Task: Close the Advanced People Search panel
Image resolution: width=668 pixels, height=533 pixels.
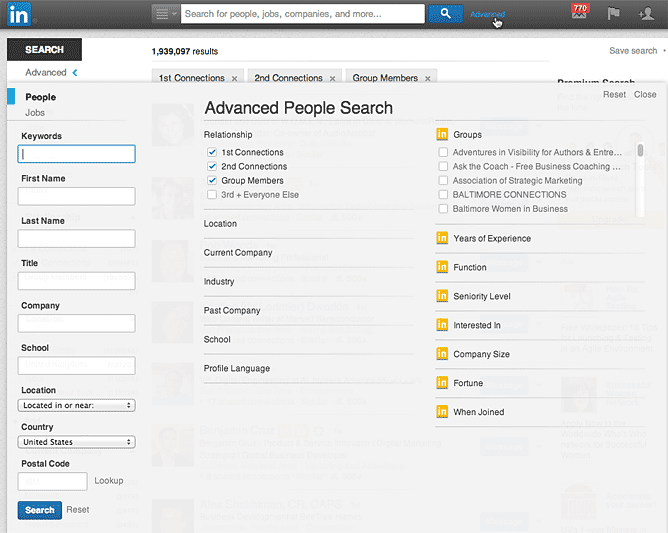Action: click(x=645, y=95)
